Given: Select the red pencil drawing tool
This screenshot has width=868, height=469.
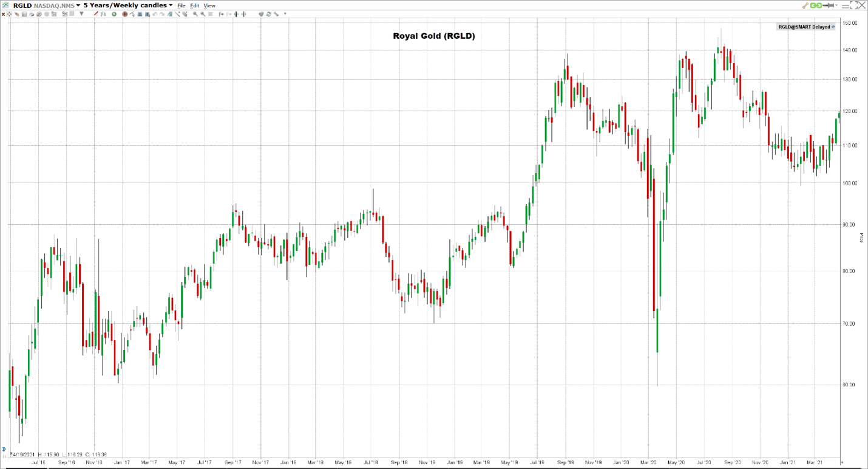Looking at the screenshot, I should (x=96, y=13).
